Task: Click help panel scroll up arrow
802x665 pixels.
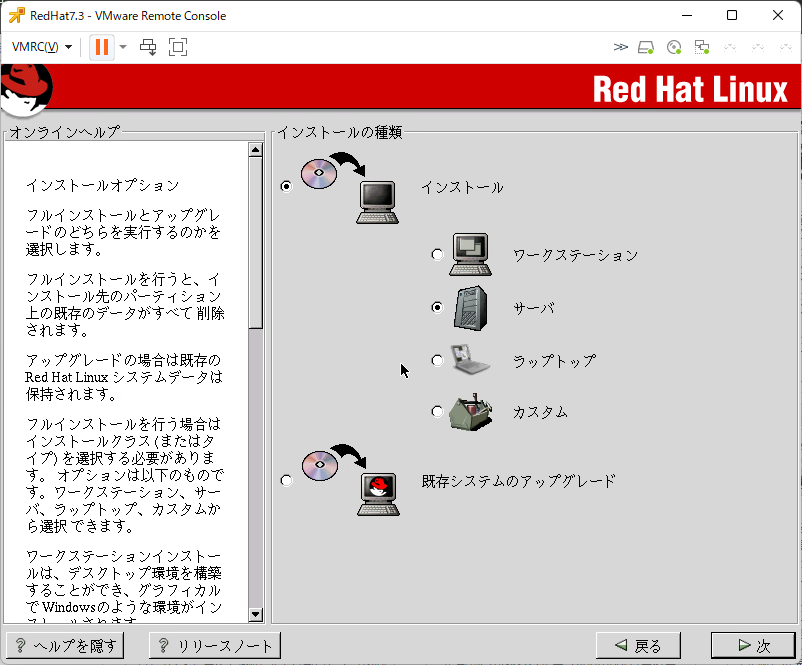Action: 256,150
